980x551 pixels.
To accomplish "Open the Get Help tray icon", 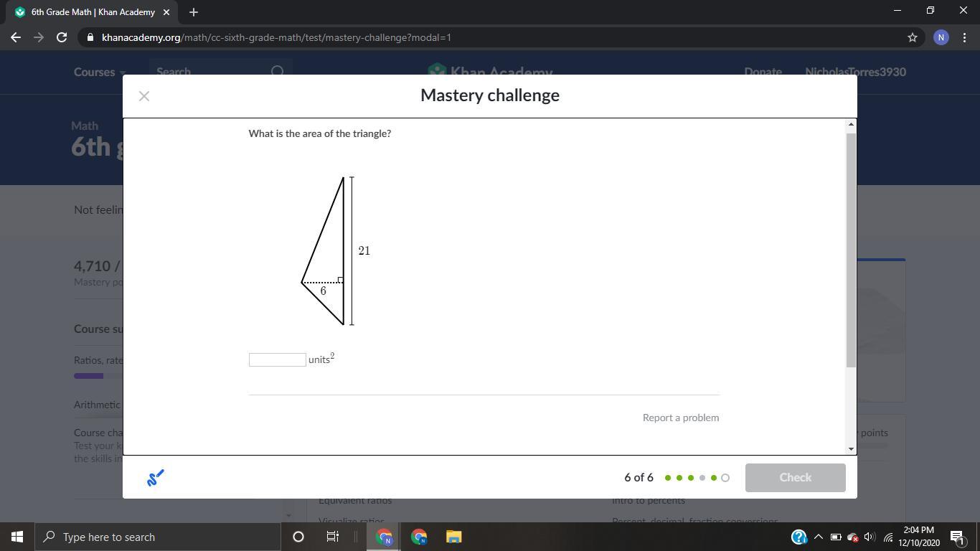I will pyautogui.click(x=799, y=537).
